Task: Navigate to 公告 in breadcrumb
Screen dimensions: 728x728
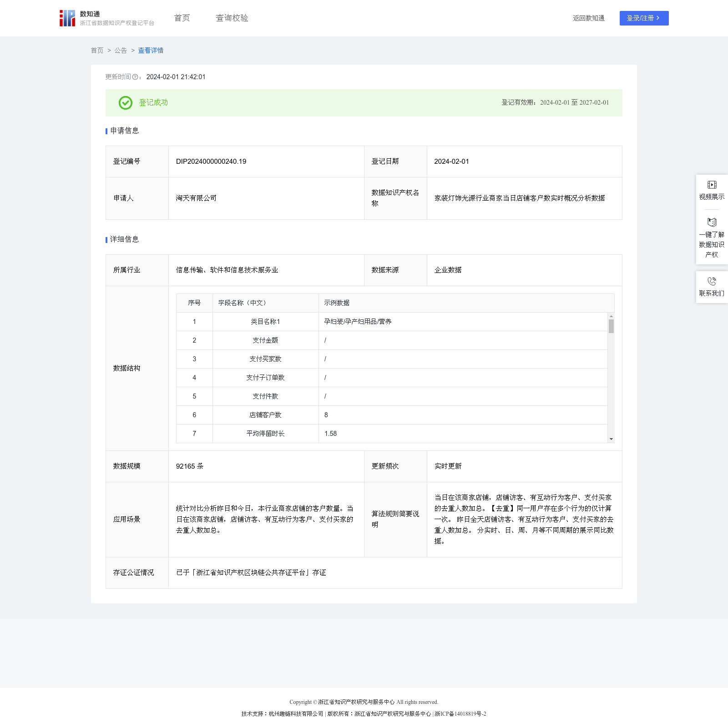Action: tap(121, 51)
